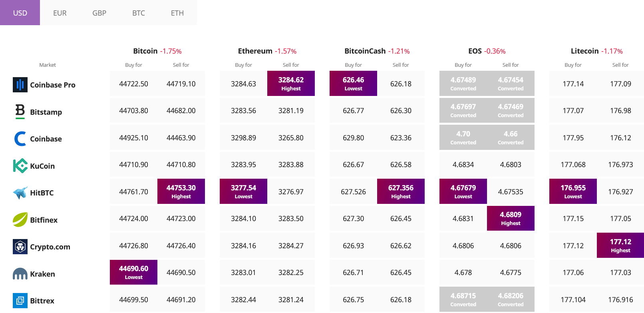Click Bitstamp converted EOS sell 4.67469
Image resolution: width=644 pixels, height=313 pixels.
pos(511,110)
